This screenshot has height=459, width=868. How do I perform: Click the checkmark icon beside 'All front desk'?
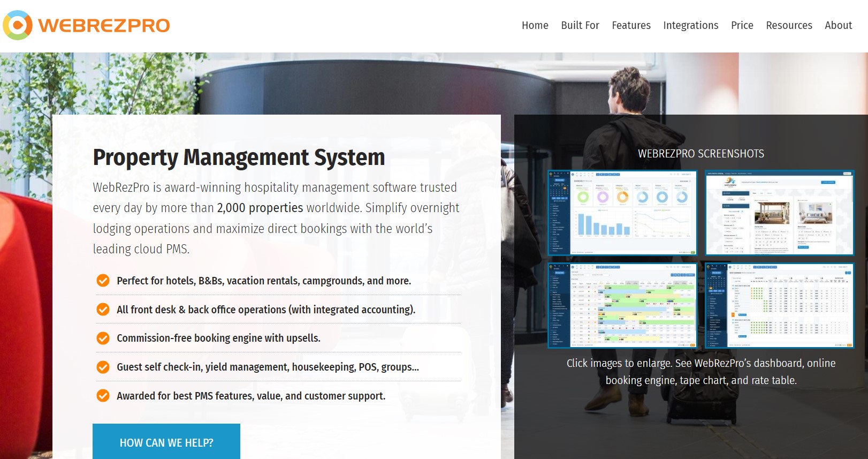click(x=103, y=310)
